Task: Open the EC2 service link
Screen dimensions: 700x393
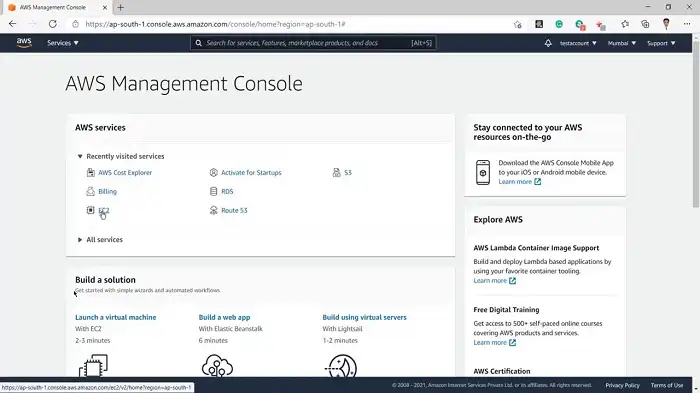Action: coord(104,210)
